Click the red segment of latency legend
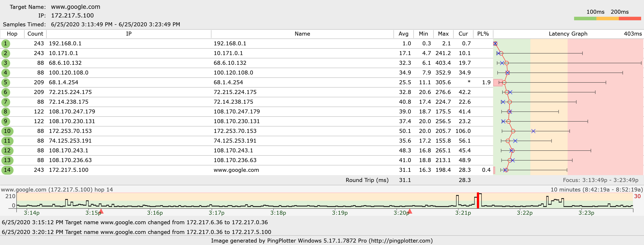Viewport: 644px width, 245px height. [630, 19]
